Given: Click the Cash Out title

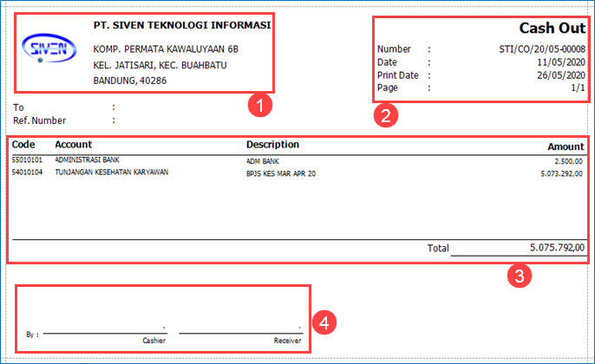Looking at the screenshot, I should coord(552,28).
